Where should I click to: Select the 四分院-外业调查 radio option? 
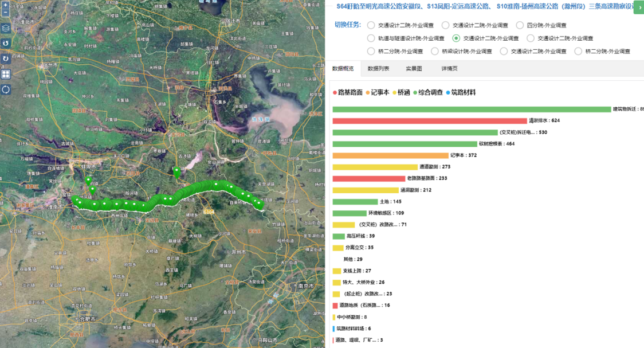520,25
